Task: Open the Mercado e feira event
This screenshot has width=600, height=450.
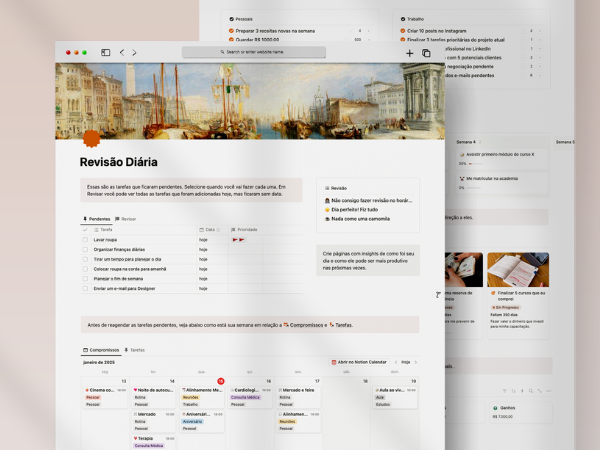Action: click(x=299, y=397)
